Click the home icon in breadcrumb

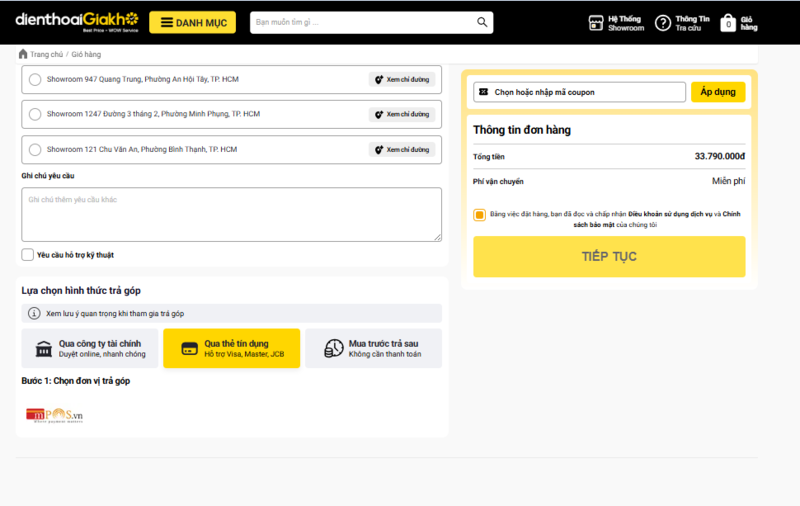[x=23, y=54]
